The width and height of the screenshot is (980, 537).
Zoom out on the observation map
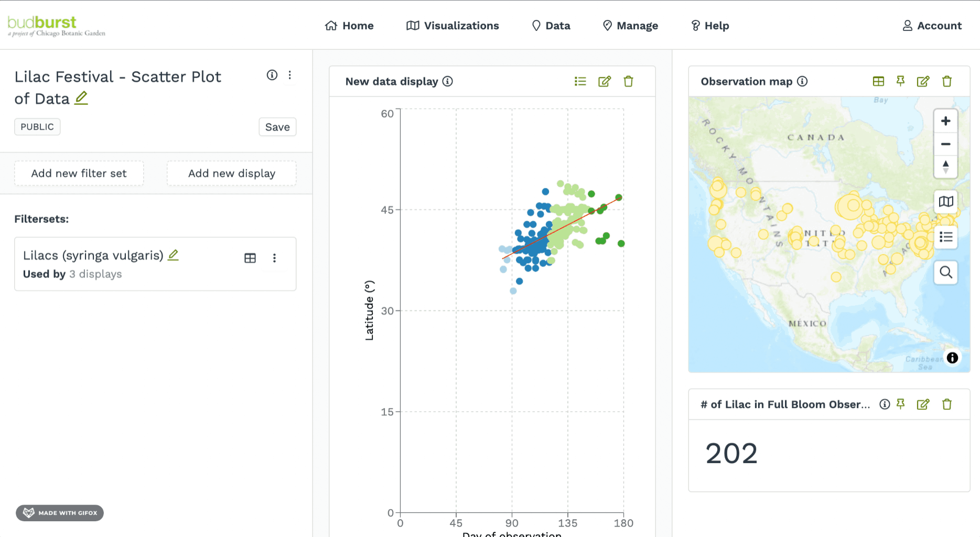tap(945, 144)
